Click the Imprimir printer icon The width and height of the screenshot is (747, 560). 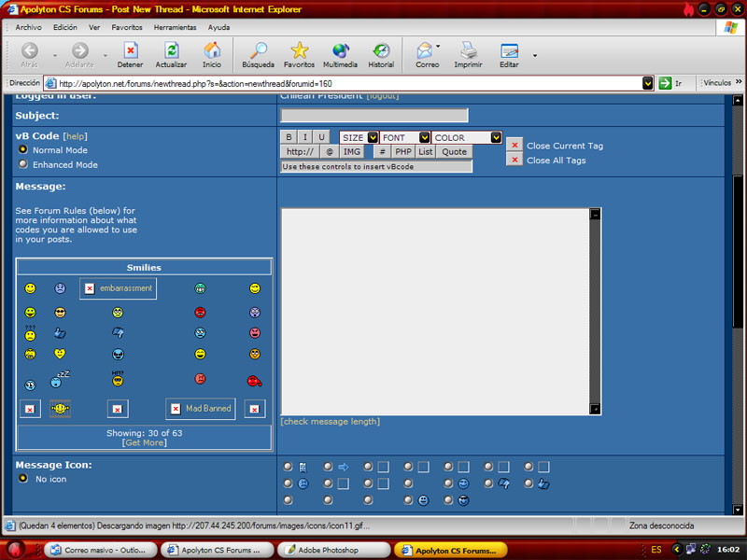(469, 50)
